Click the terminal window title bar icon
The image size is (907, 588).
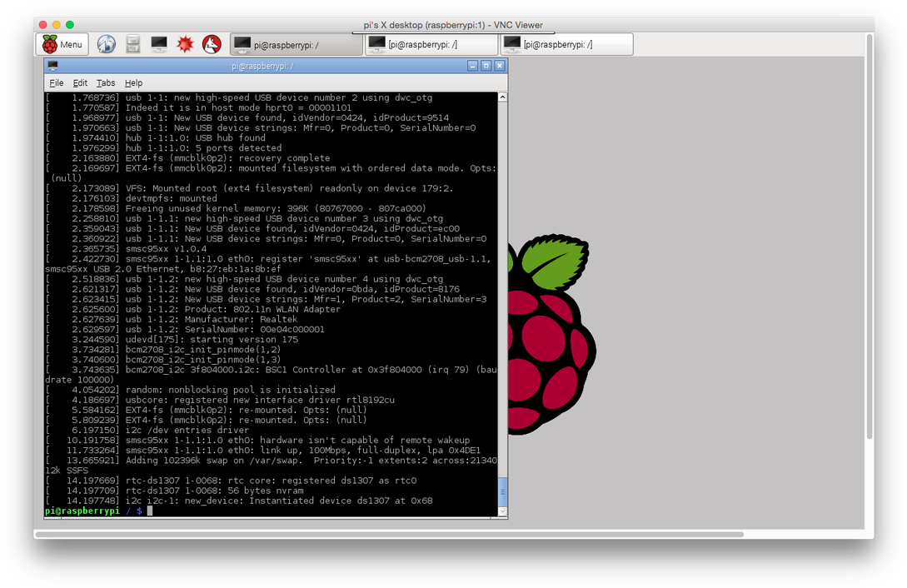coord(52,65)
